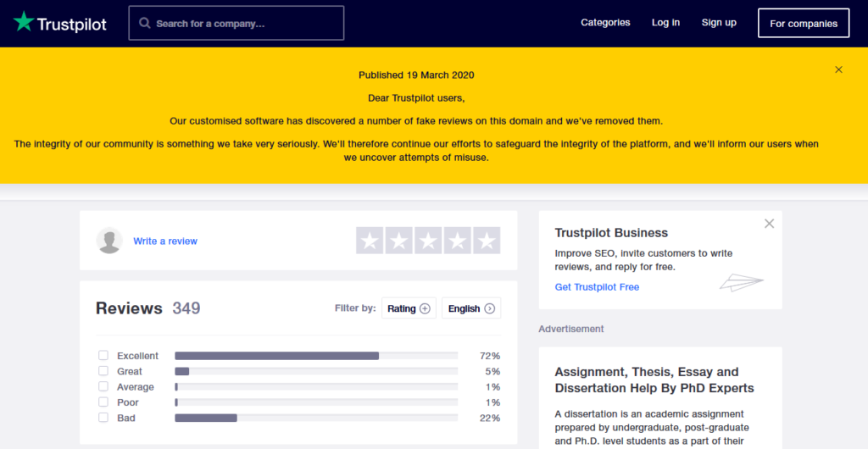Open Categories in the top navigation

click(x=605, y=23)
